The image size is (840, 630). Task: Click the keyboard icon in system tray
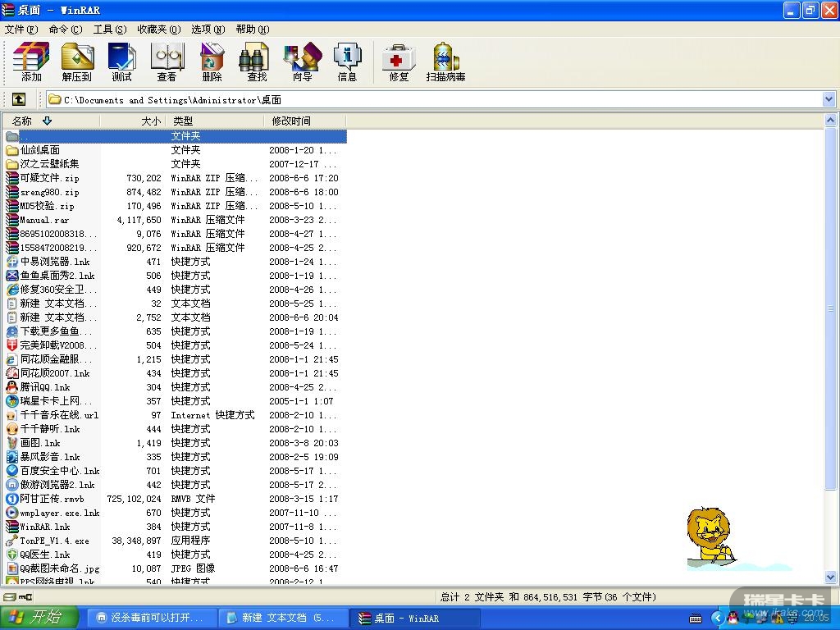tap(696, 619)
